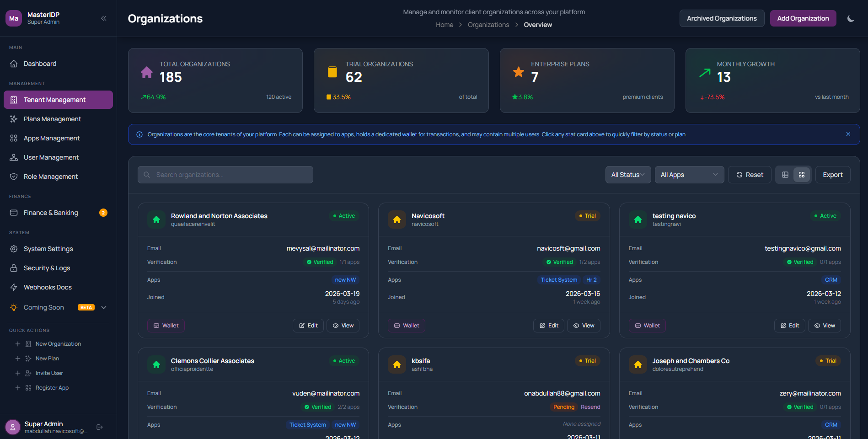Image resolution: width=868 pixels, height=439 pixels.
Task: View Rowland and Norton Associates
Action: 343,326
